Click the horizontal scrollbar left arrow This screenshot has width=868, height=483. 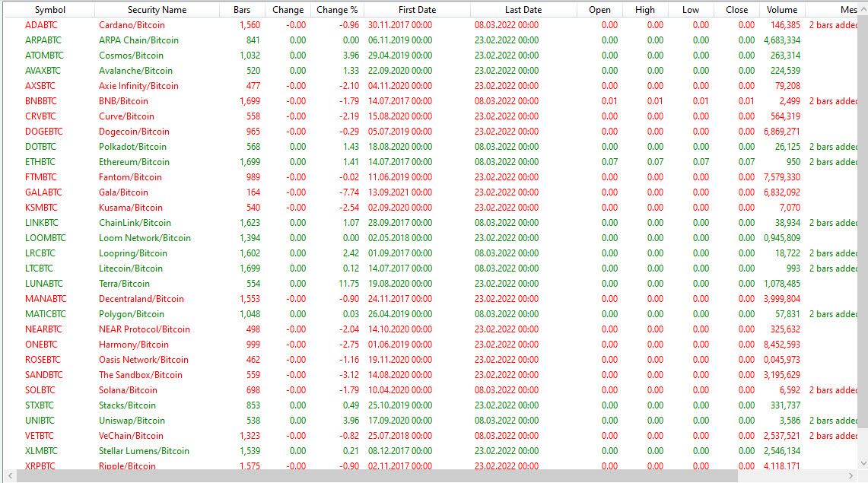[10, 476]
